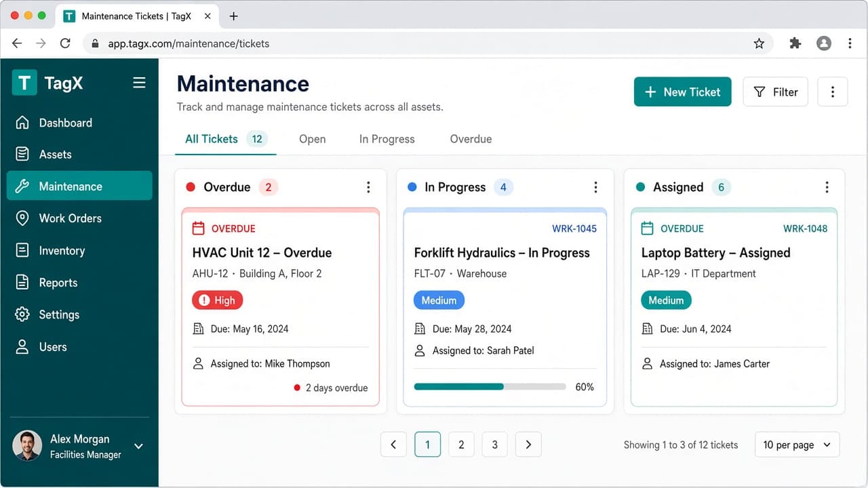Select page 1 in pagination

[427, 445]
